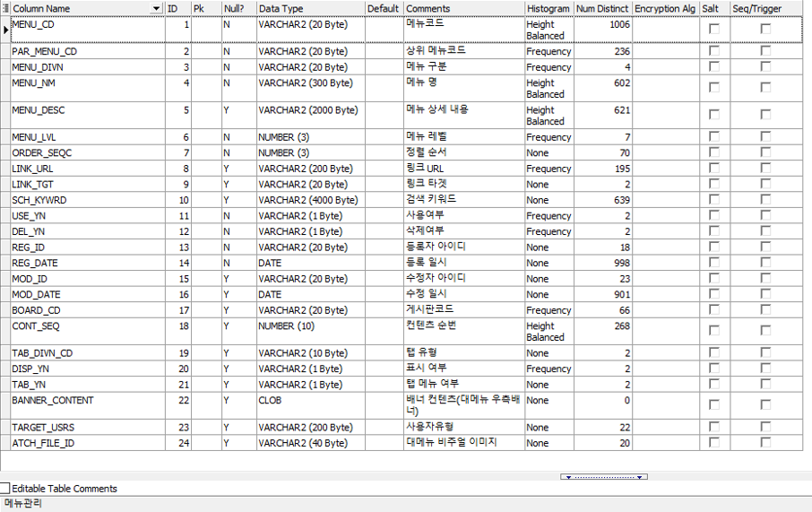Toggle the Editable Table Comments checkbox
Viewport: 812px width, 512px height.
5,488
